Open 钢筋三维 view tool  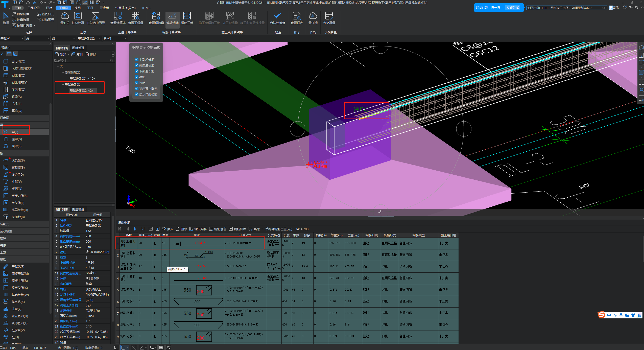(x=187, y=18)
